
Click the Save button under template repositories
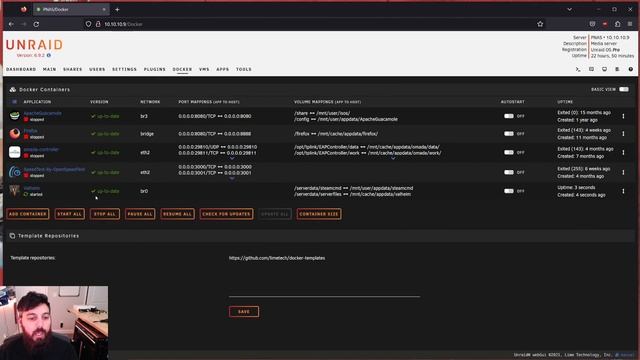tap(244, 311)
